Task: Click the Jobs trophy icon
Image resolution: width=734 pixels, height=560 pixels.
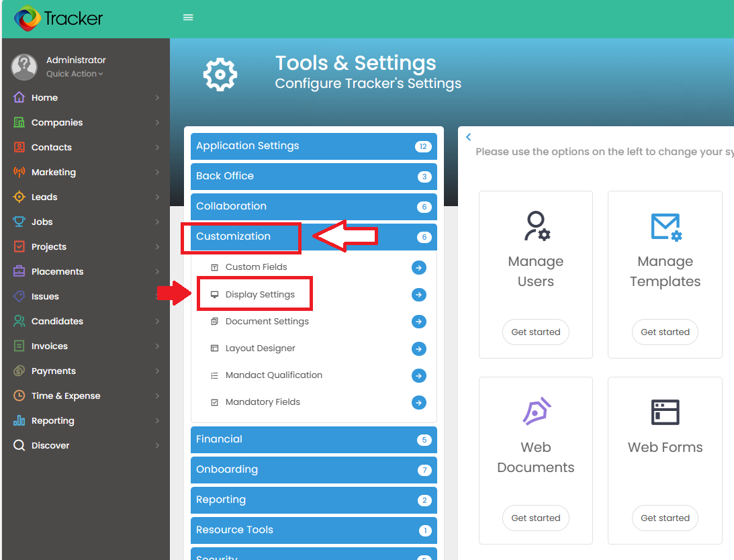Action: tap(19, 222)
